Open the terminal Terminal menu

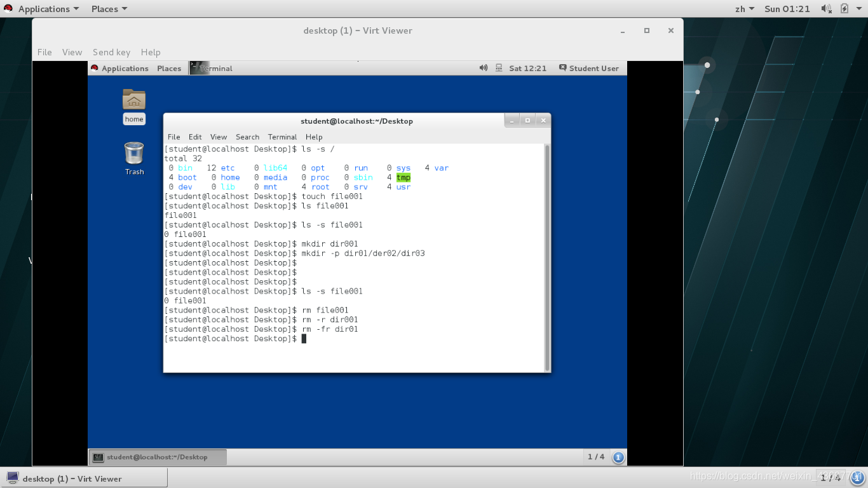tap(282, 137)
